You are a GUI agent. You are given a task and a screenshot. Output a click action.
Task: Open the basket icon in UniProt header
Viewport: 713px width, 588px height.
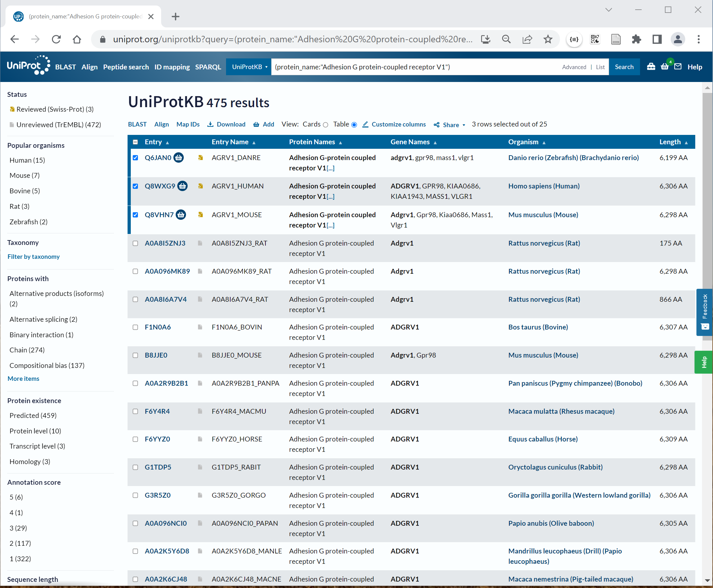click(x=665, y=67)
